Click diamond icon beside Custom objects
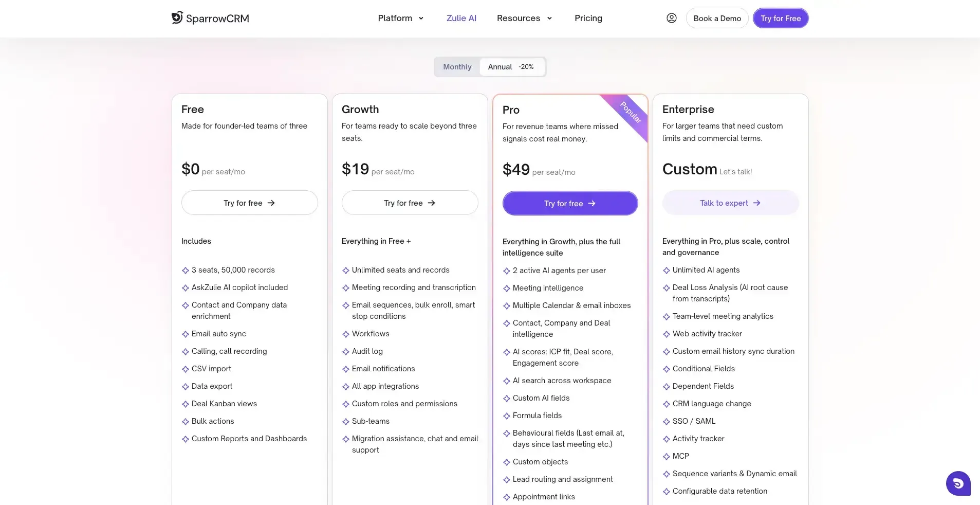This screenshot has height=505, width=980. click(507, 462)
